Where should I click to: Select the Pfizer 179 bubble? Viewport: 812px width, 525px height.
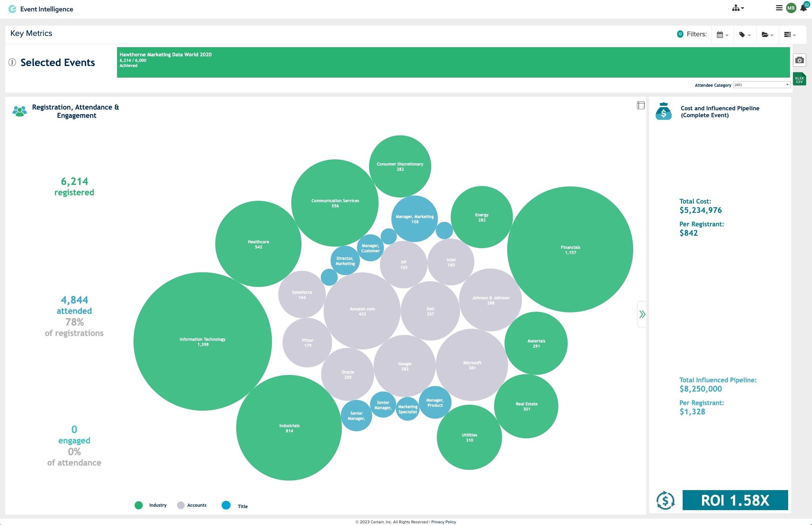(307, 343)
